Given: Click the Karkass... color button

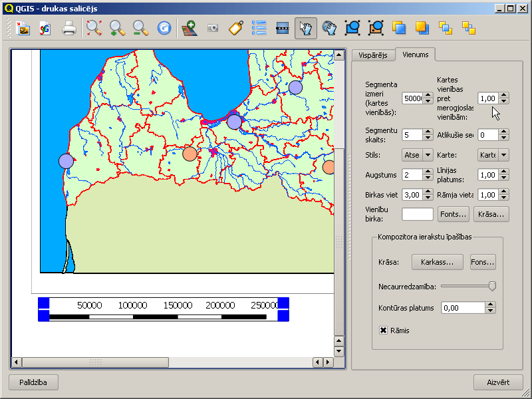Looking at the screenshot, I should [438, 262].
